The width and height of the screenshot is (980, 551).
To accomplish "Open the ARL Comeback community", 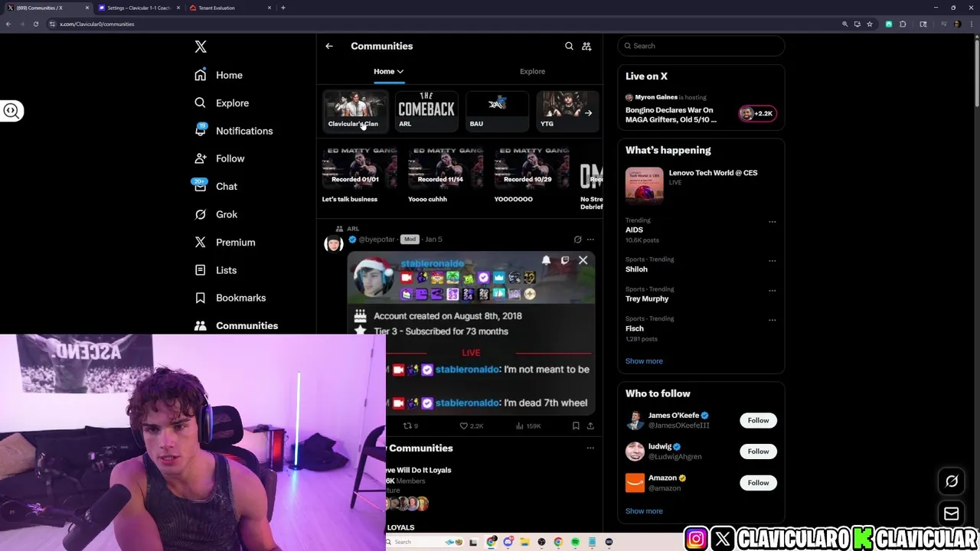I will click(426, 111).
